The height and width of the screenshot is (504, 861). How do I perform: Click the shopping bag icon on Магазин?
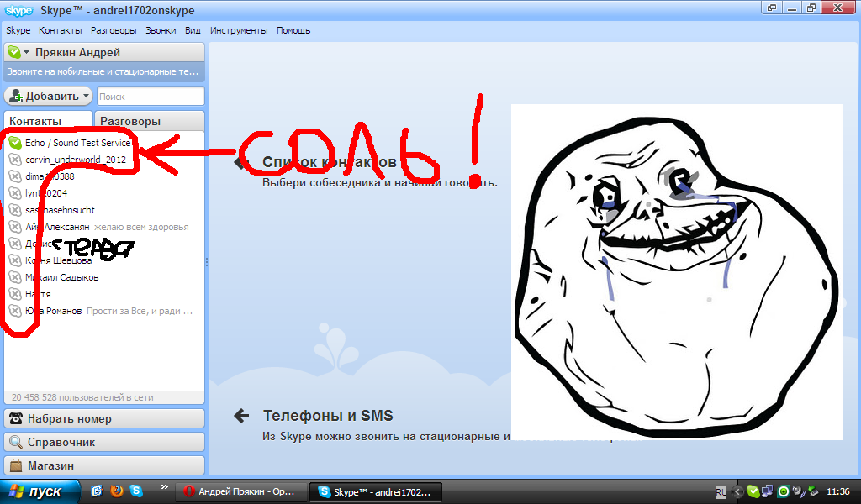16,465
